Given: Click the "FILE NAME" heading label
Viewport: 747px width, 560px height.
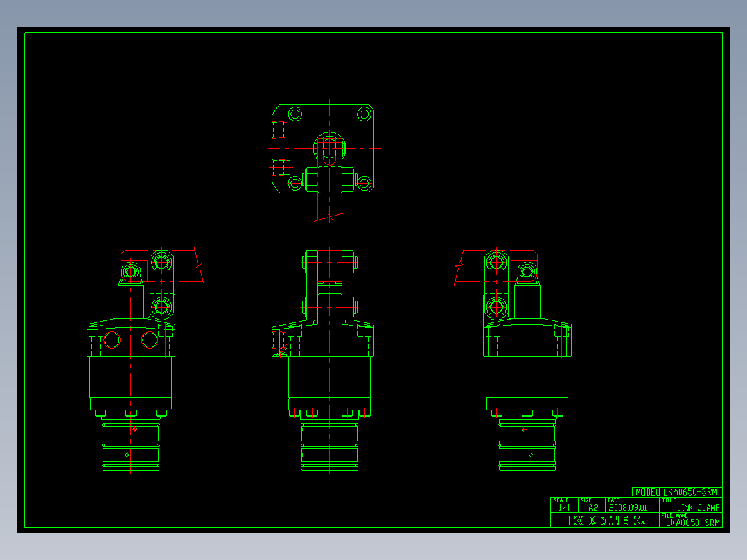Looking at the screenshot, I should [x=674, y=516].
